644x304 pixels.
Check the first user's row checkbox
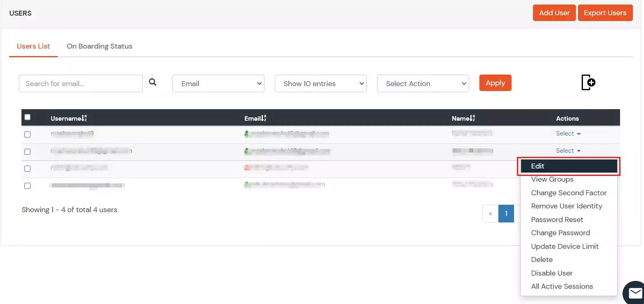pos(27,134)
